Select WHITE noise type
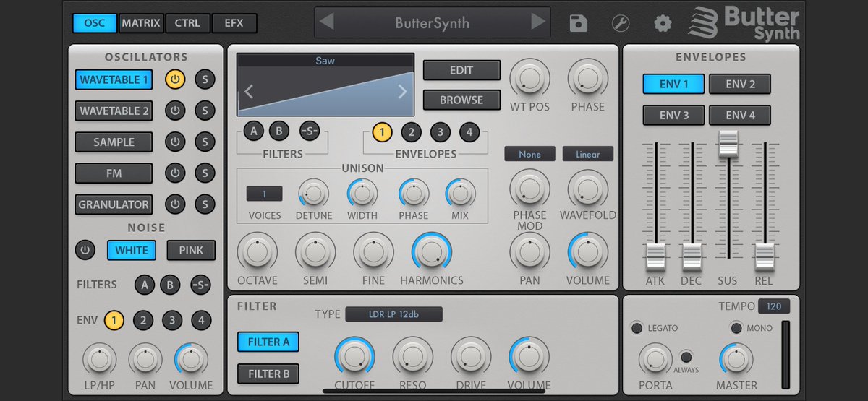Image resolution: width=868 pixels, height=401 pixels. tap(132, 251)
